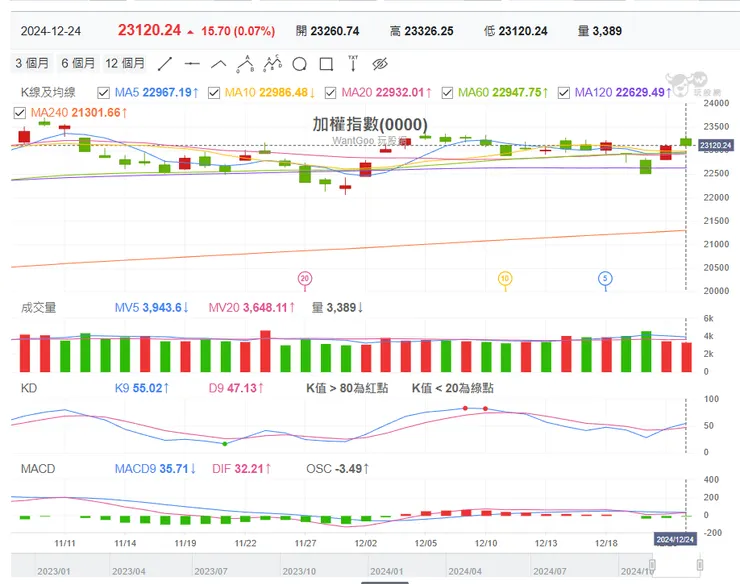Switch chart range to 12 個月
Viewport: 740px width, 584px height.
pos(125,63)
